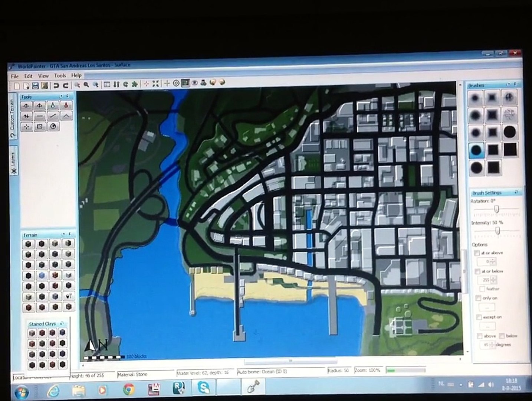Click the Save floppy-disk icon

[x=35, y=85]
